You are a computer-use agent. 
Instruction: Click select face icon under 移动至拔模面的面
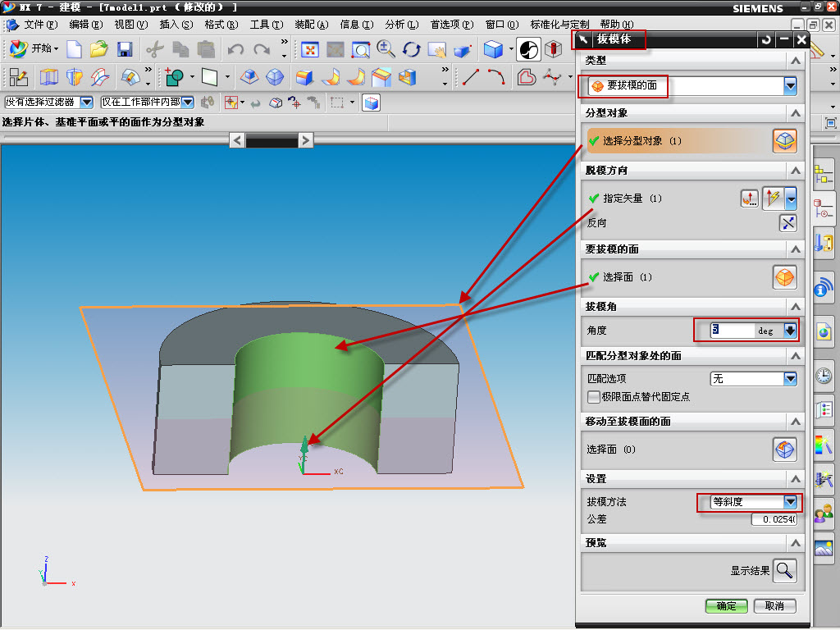[785, 449]
